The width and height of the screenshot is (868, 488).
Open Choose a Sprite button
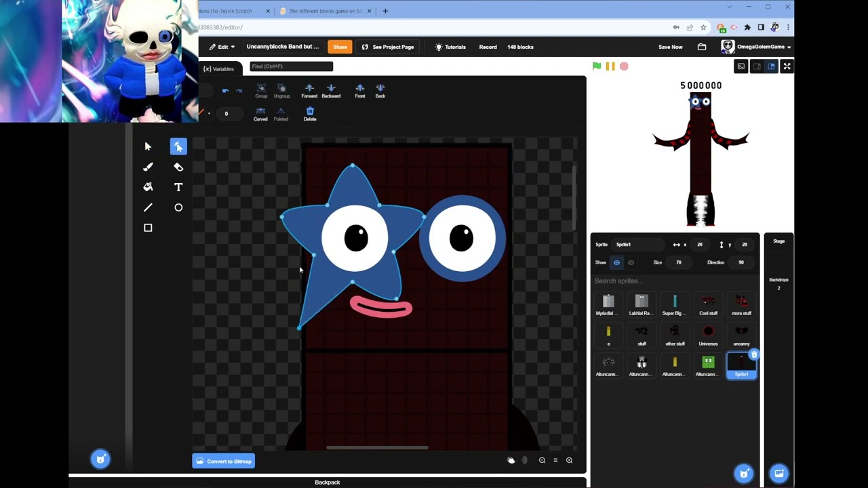(x=744, y=473)
